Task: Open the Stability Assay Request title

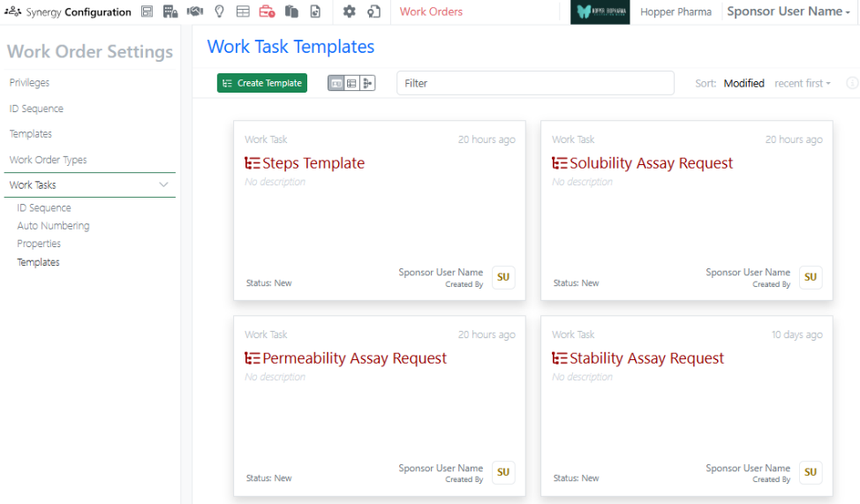Action: [x=646, y=358]
